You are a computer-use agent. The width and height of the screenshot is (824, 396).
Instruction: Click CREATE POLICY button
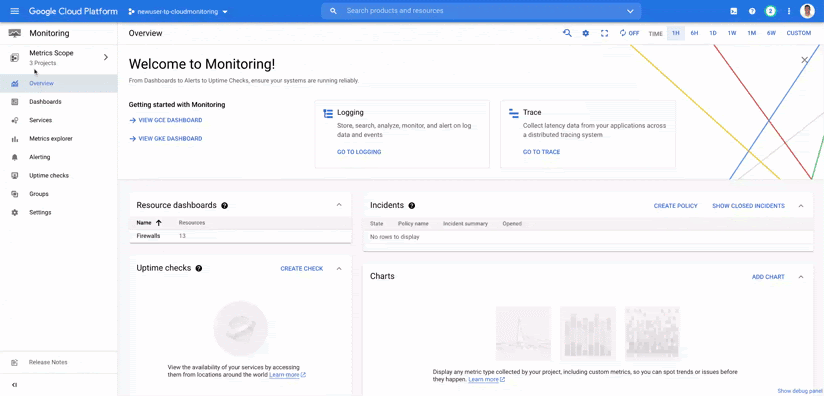point(675,206)
